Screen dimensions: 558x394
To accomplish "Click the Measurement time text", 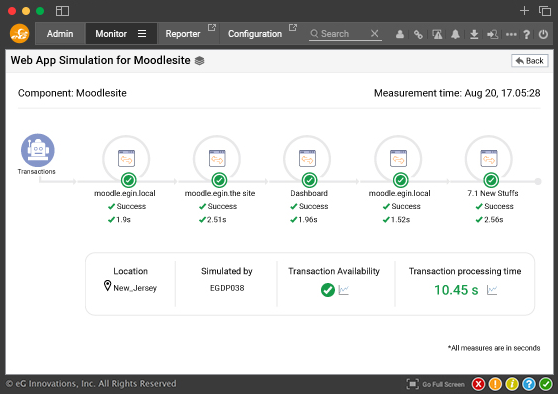I will 457,93.
